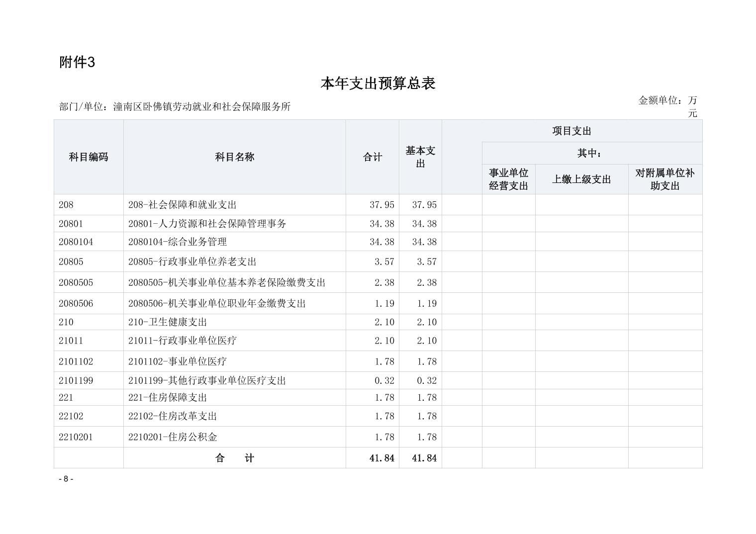Click 2080506-机关事业单位职业年金缴费支出 name

tap(217, 303)
